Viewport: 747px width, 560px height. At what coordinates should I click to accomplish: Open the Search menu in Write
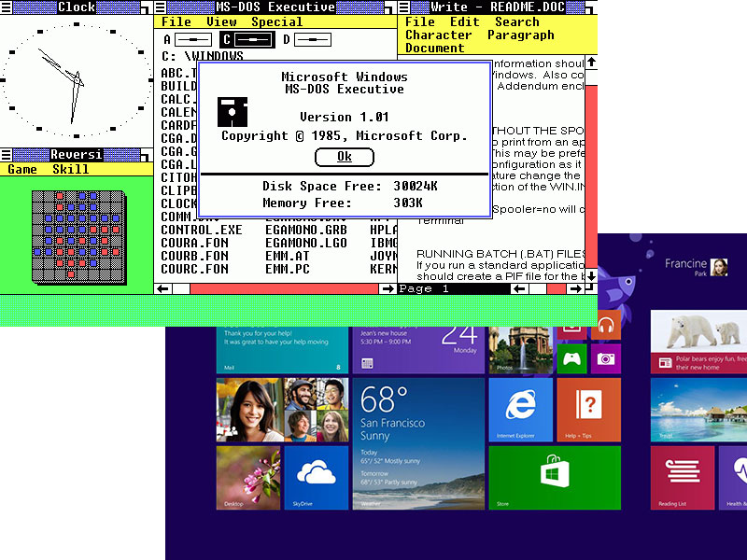pos(517,21)
